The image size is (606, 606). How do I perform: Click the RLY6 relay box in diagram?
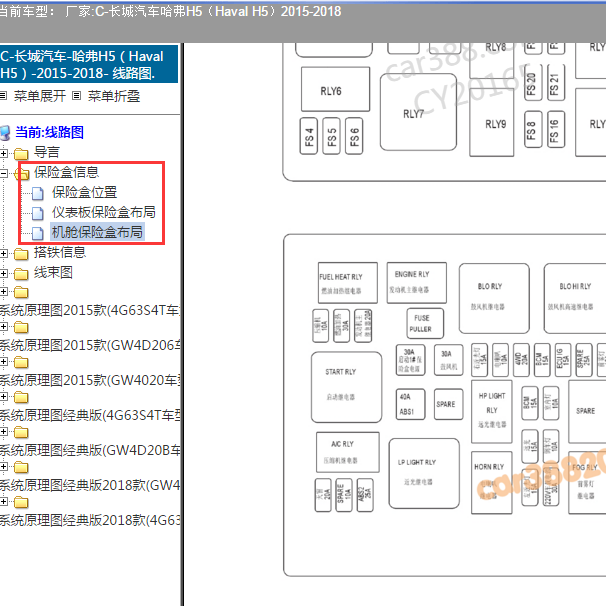coord(335,89)
